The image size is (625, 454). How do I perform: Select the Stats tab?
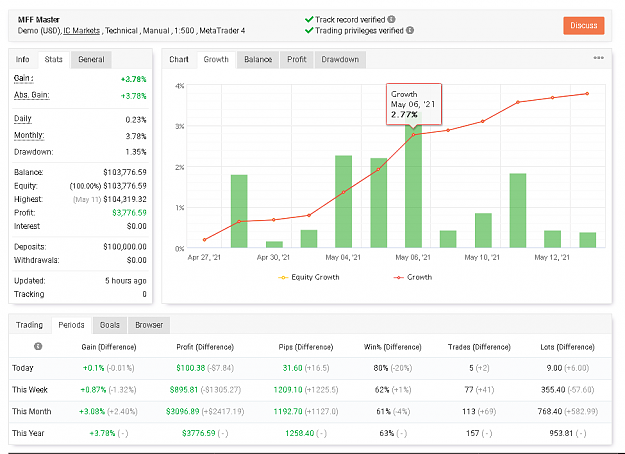[53, 59]
